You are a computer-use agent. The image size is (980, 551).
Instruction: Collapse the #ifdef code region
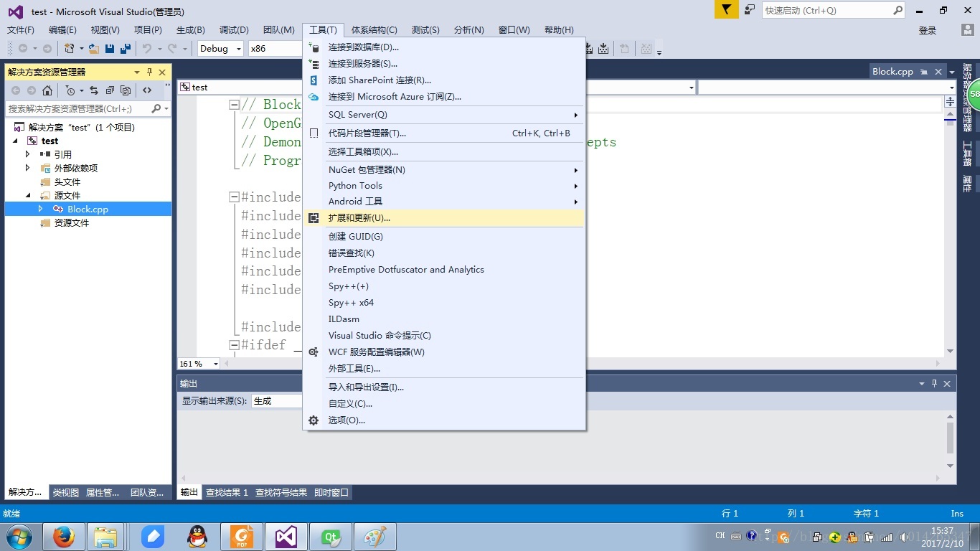(x=234, y=345)
